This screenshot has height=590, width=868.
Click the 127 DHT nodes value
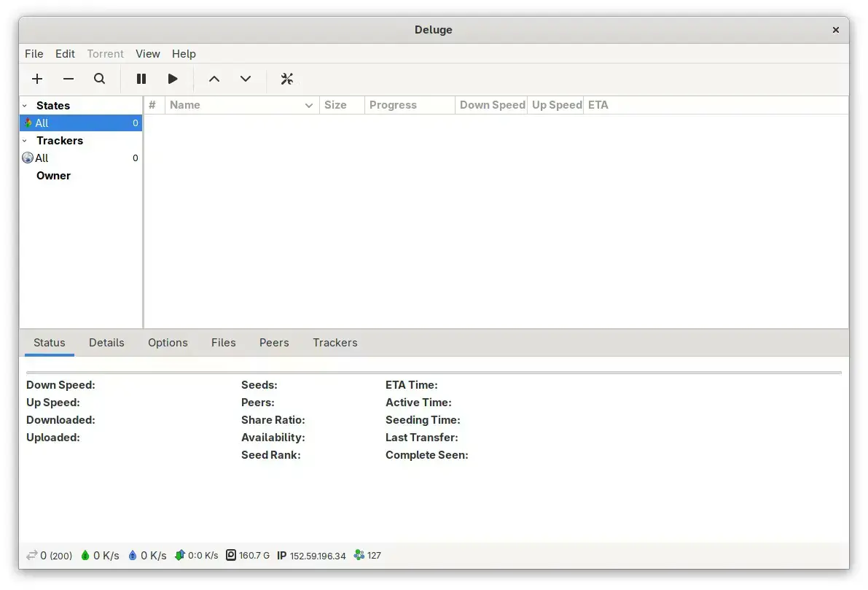pos(374,555)
